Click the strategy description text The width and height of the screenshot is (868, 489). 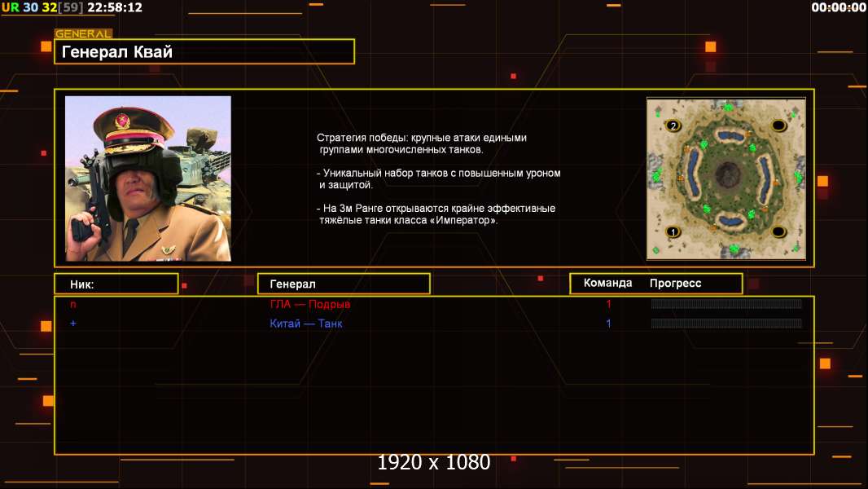coord(438,178)
